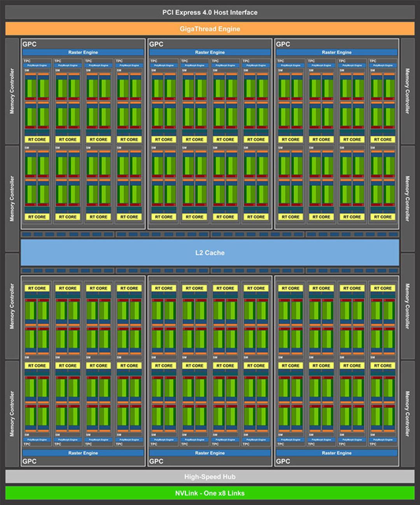Click the GPC label of the upper-left cluster

[x=30, y=44]
